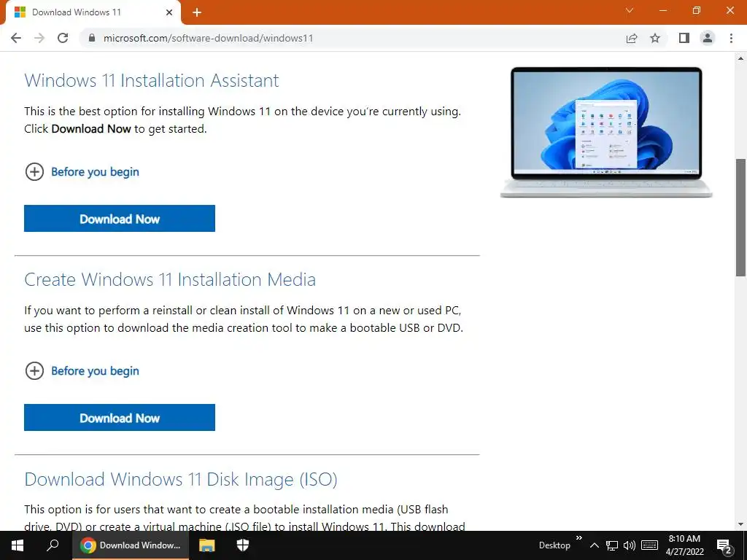The height and width of the screenshot is (560, 747).
Task: Open a new tab with the plus button
Action: (197, 12)
